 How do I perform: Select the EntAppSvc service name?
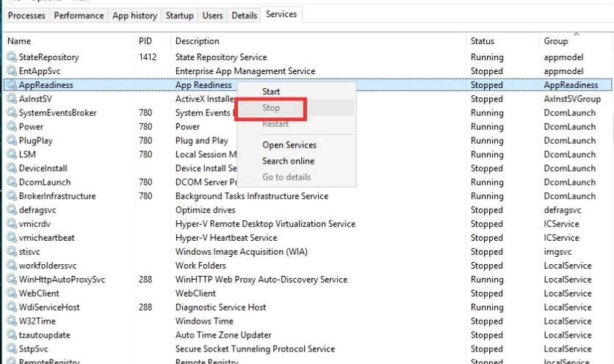(40, 71)
